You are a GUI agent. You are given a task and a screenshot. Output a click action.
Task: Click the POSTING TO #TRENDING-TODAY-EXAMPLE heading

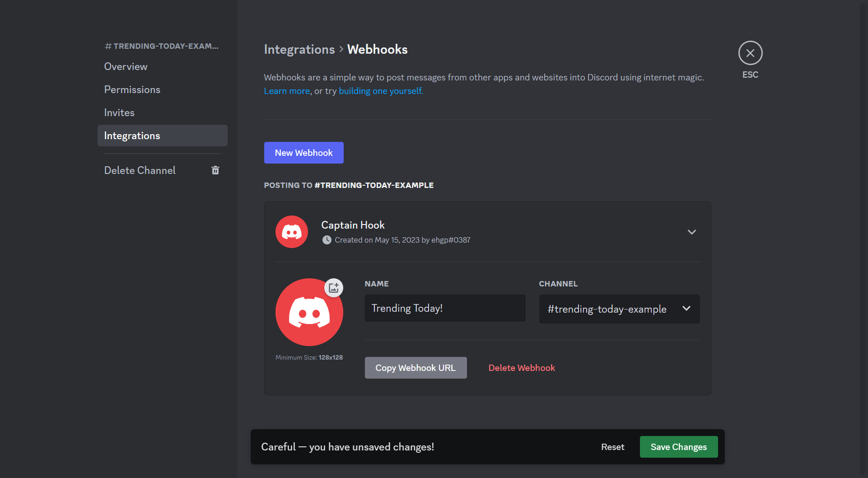pos(349,185)
